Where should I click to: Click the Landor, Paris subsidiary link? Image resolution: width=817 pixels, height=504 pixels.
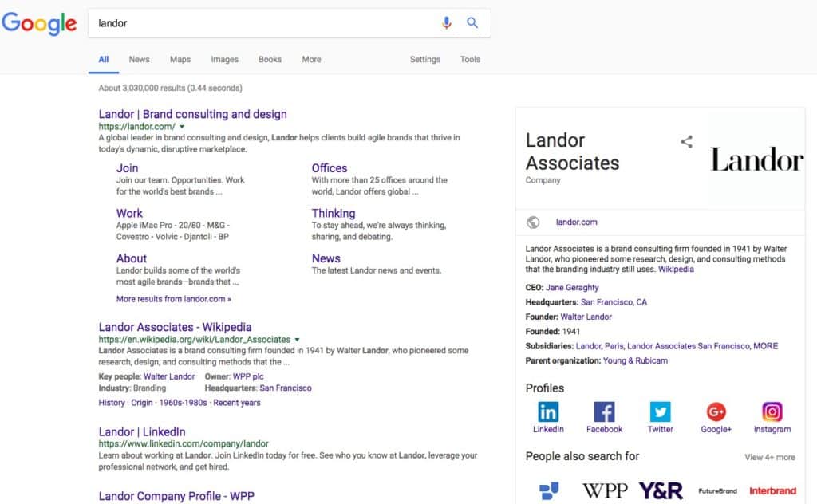(x=600, y=346)
